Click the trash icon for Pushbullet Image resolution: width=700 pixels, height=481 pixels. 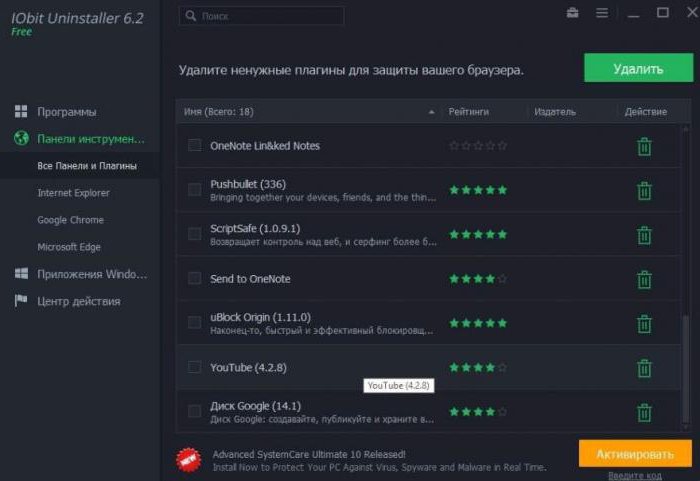[644, 191]
